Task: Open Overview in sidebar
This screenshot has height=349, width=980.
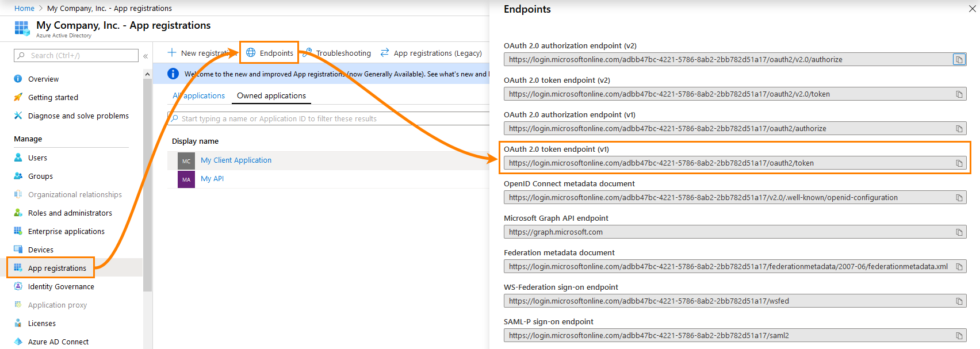Action: click(x=43, y=79)
